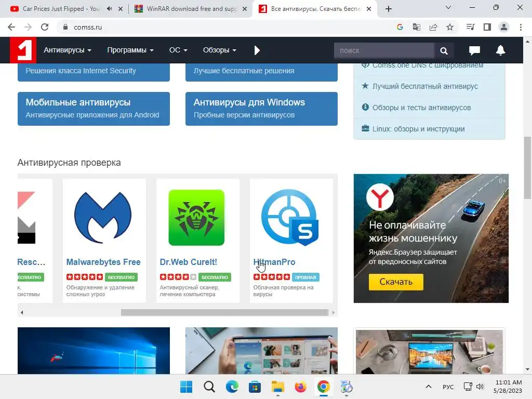The height and width of the screenshot is (399, 532).
Task: Go back with browser back arrow
Action: point(11,27)
